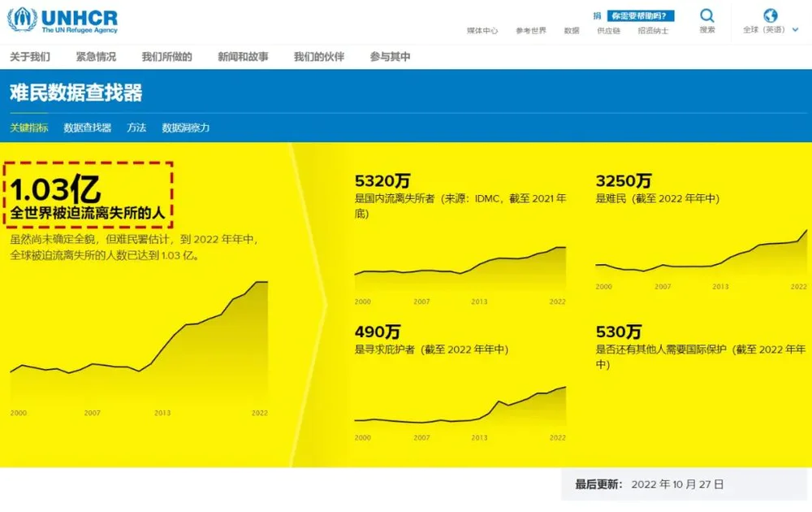
Task: Select 新闻和故事 in main navigation
Action: coord(243,57)
